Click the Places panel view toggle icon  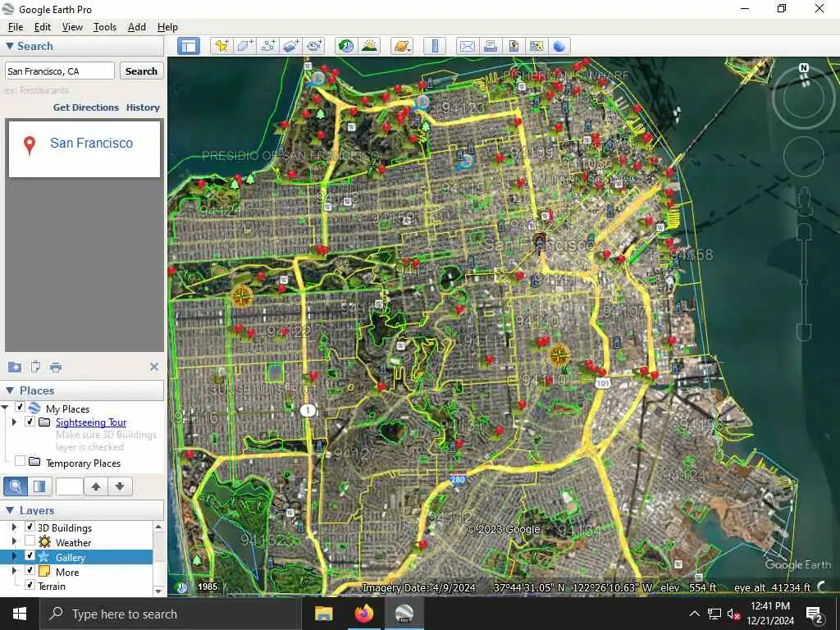point(39,486)
